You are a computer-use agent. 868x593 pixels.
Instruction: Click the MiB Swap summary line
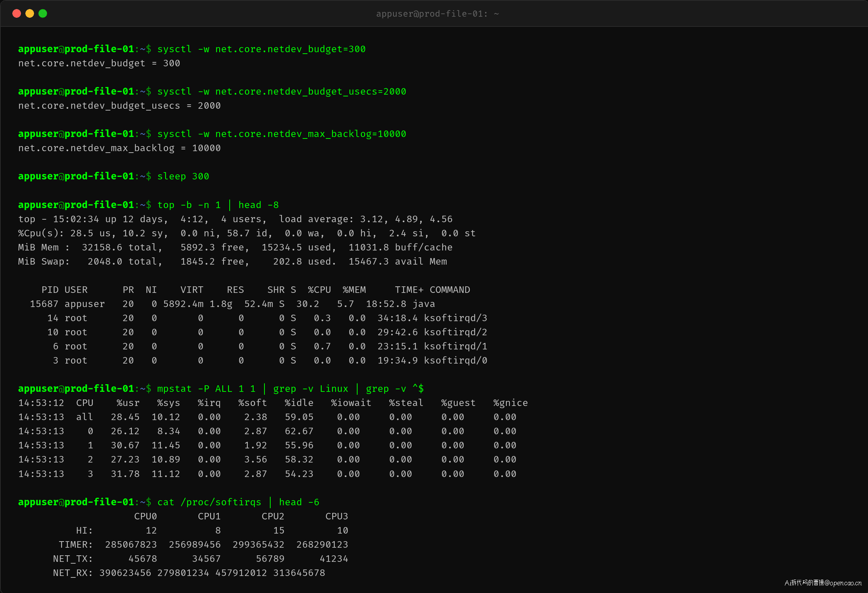[x=232, y=262]
